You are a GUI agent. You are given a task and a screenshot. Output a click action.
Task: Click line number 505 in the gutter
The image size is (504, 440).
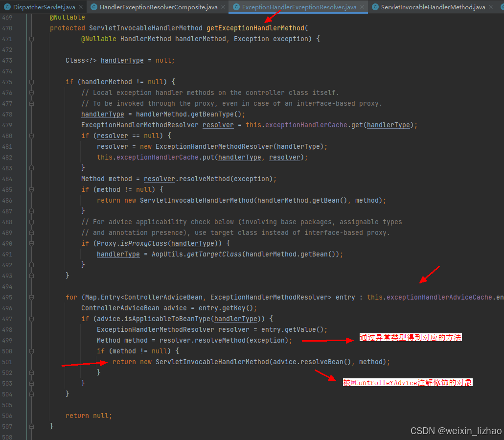pos(7,405)
